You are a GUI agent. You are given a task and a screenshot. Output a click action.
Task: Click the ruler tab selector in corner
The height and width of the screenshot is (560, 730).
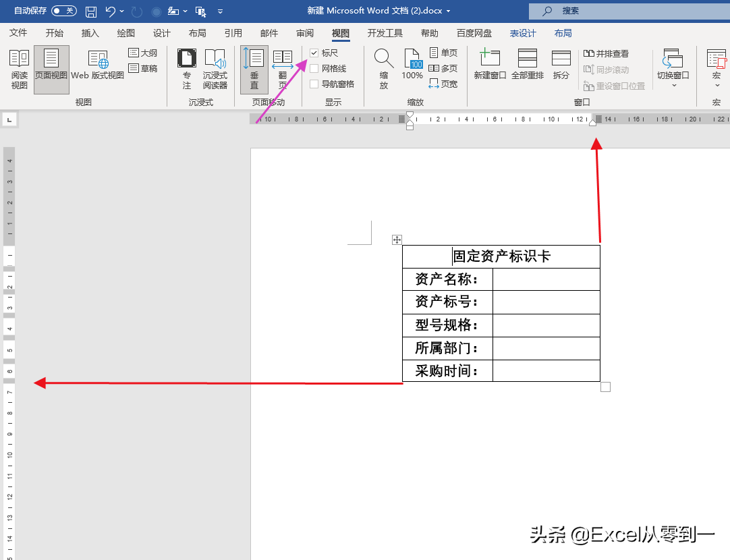click(9, 119)
